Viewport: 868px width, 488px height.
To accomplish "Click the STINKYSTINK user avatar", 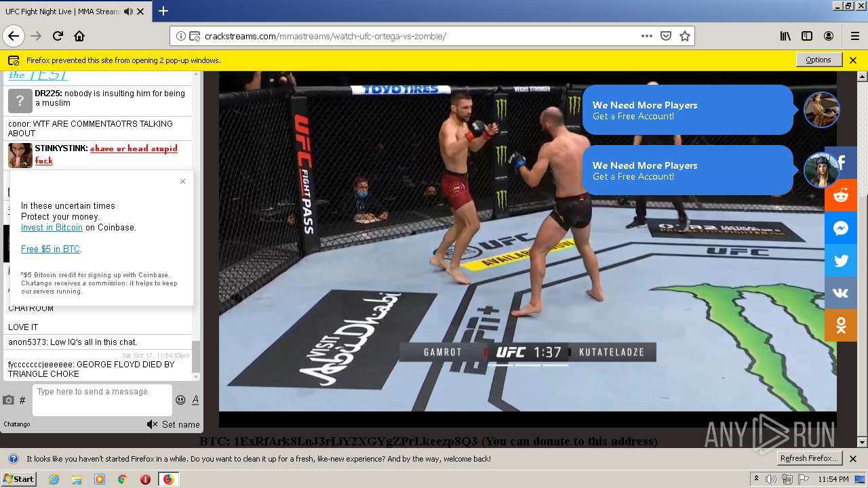I will click(x=20, y=155).
